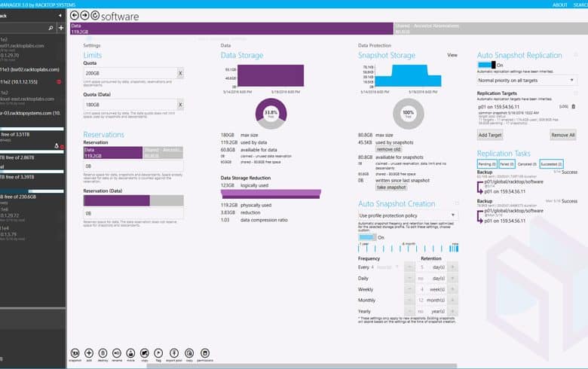Tick the checkbox beside Replication Targets heading

coord(576,93)
